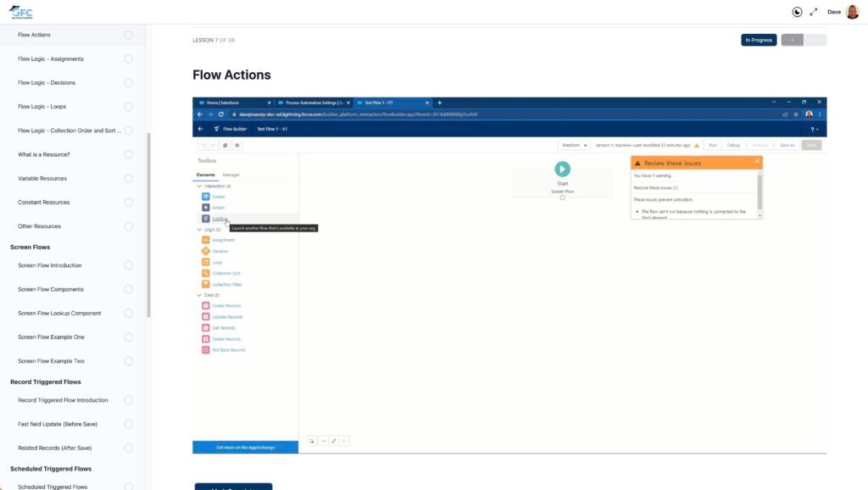The image size is (868, 490).
Task: Click the canvas fit-to-view expand icon
Action: point(333,441)
